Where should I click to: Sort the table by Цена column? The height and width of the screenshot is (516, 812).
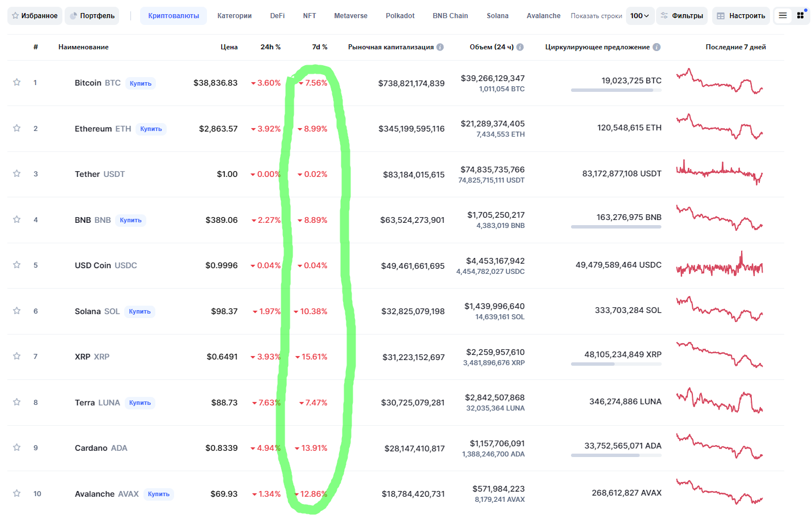[x=229, y=47]
